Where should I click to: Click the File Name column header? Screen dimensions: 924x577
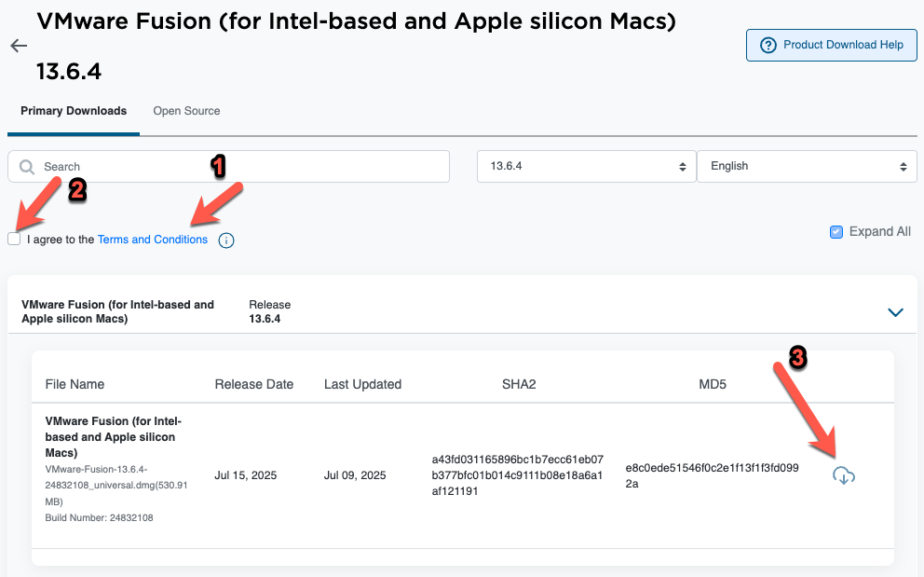75,384
